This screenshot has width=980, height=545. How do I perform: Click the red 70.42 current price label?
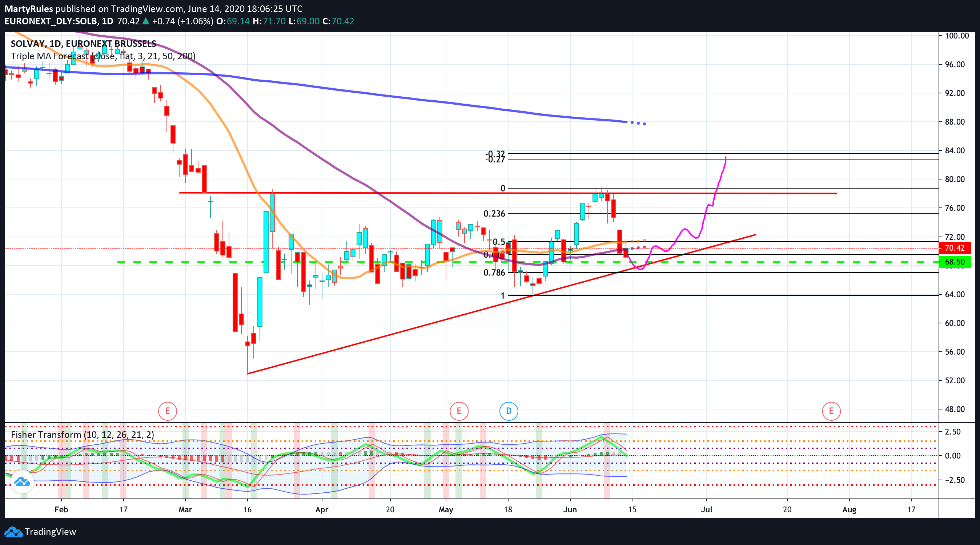955,248
